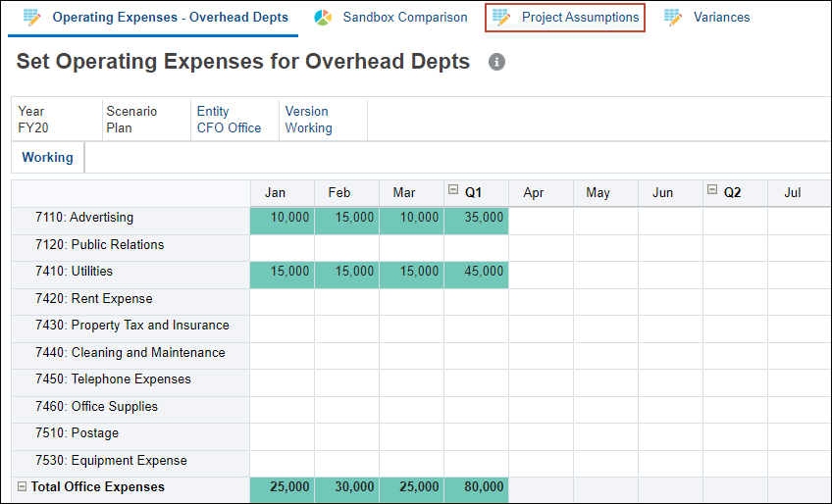Open the Variances tab
Viewport: 832px width, 504px height.
point(721,18)
